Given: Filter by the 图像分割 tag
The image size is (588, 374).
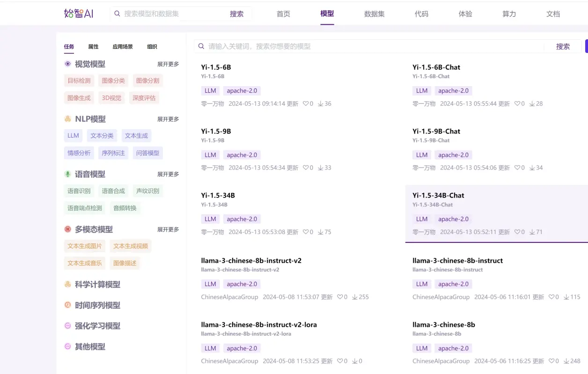Looking at the screenshot, I should (148, 81).
